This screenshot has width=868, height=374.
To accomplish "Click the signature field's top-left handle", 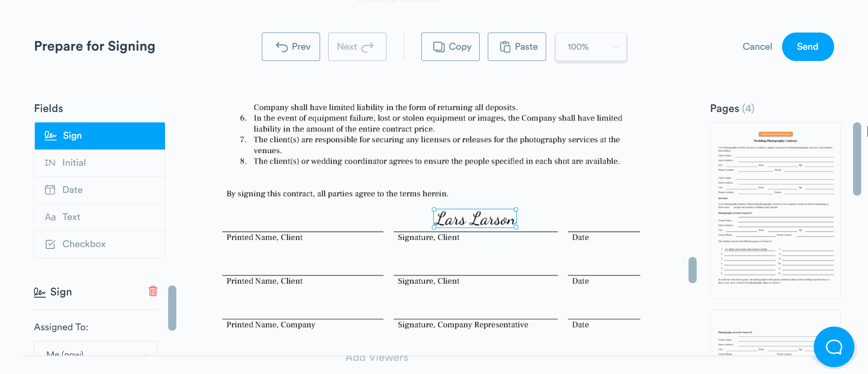I will point(434,210).
